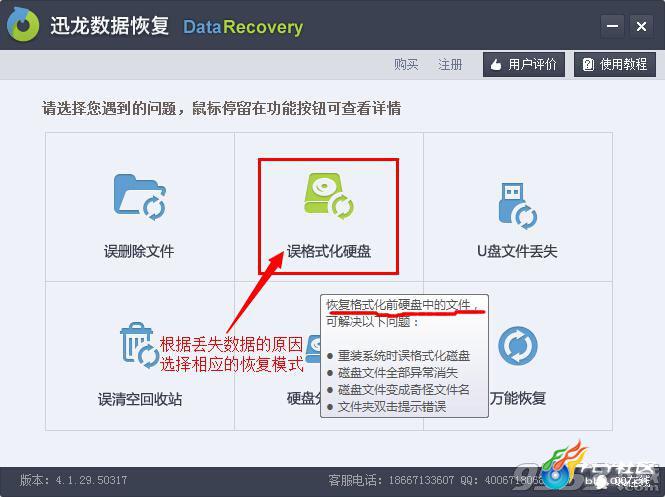Open the 注册 register link
The height and width of the screenshot is (497, 665).
click(x=450, y=64)
